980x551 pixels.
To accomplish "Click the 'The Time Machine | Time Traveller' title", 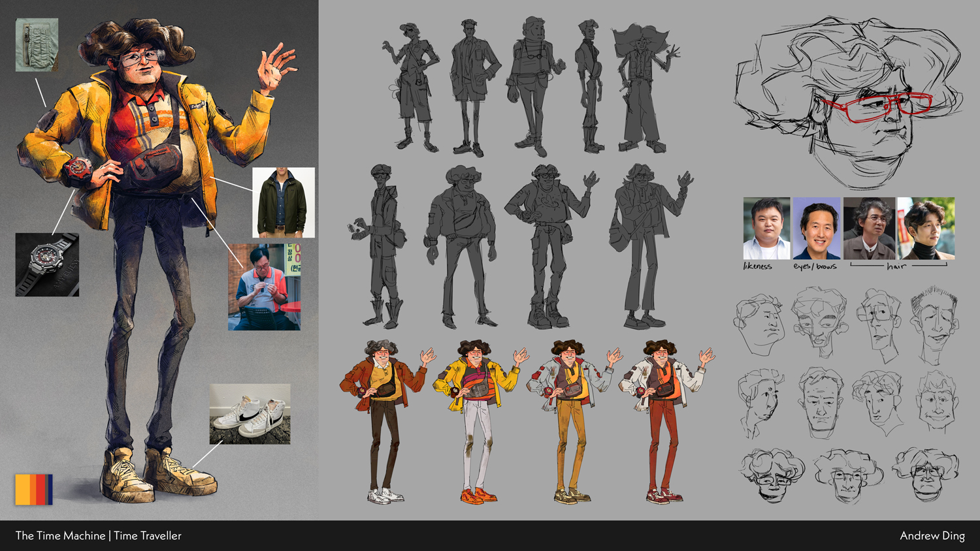I will [x=99, y=535].
